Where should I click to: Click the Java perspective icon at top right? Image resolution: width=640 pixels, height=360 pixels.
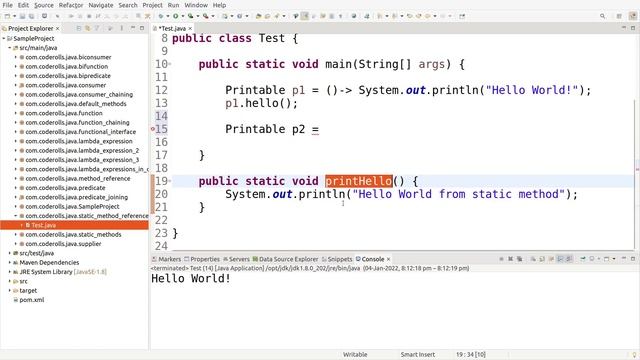tap(633, 16)
